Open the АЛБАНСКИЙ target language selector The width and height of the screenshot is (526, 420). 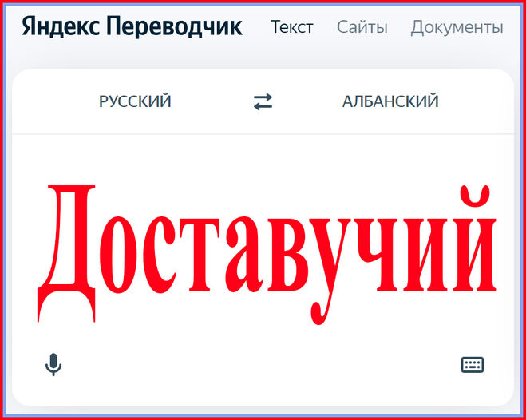click(x=390, y=101)
